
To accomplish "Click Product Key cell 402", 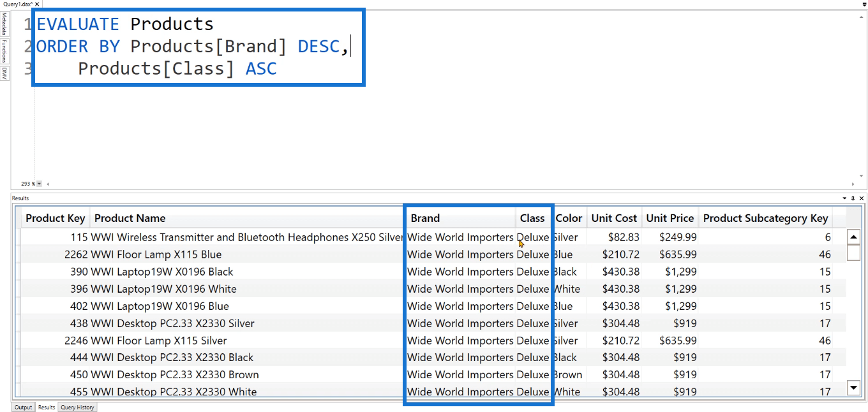I will pyautogui.click(x=56, y=306).
